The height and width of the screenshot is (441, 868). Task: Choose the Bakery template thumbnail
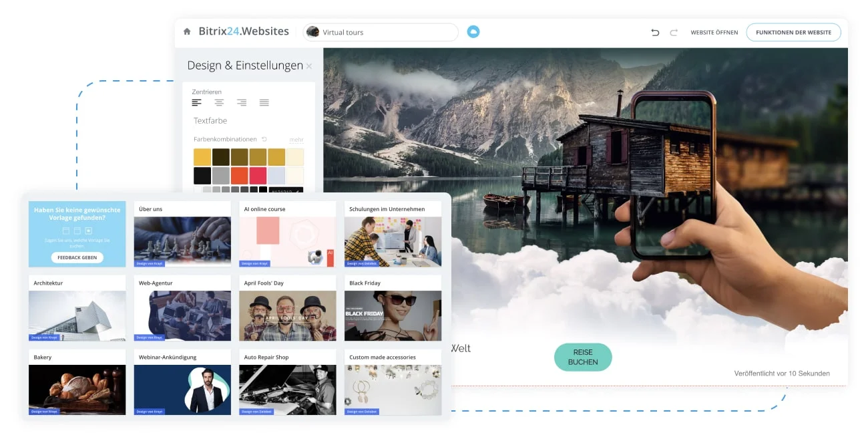(77, 382)
